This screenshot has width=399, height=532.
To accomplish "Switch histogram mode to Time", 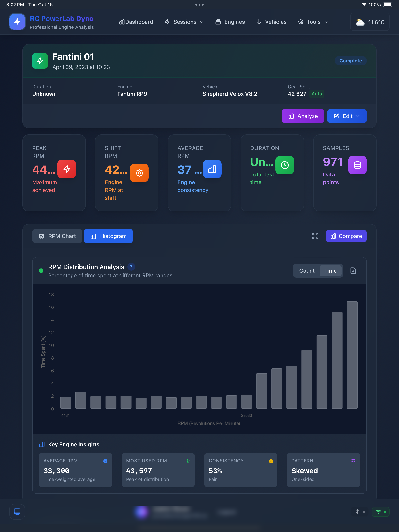I will [330, 271].
